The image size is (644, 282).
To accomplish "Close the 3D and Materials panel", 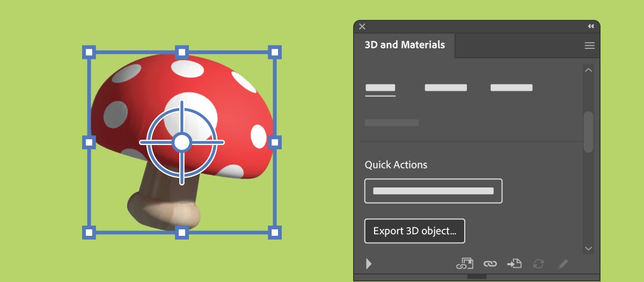I will pos(362,26).
